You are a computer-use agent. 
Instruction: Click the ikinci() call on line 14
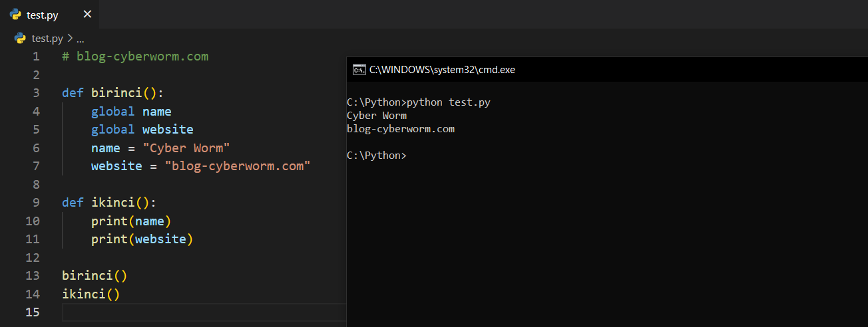pyautogui.click(x=91, y=294)
